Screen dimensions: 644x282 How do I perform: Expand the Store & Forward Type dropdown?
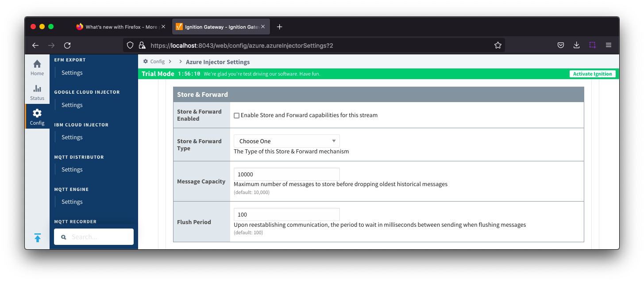point(286,141)
